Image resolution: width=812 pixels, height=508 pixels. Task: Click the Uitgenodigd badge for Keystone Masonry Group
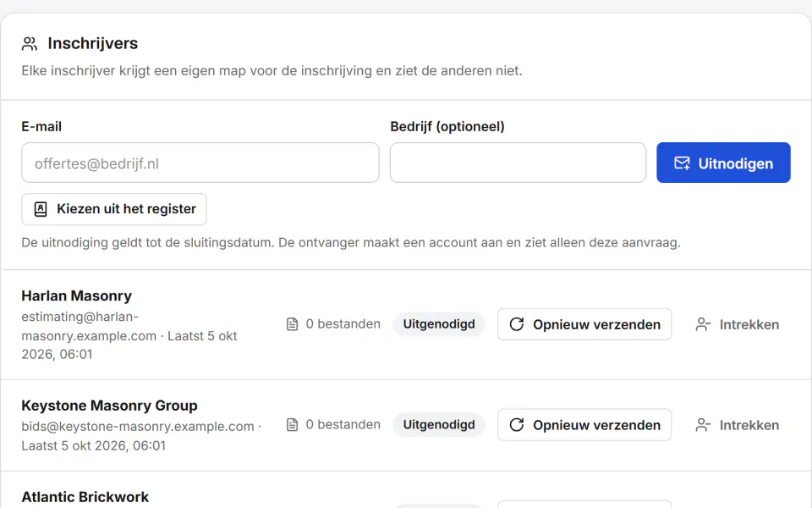click(439, 424)
